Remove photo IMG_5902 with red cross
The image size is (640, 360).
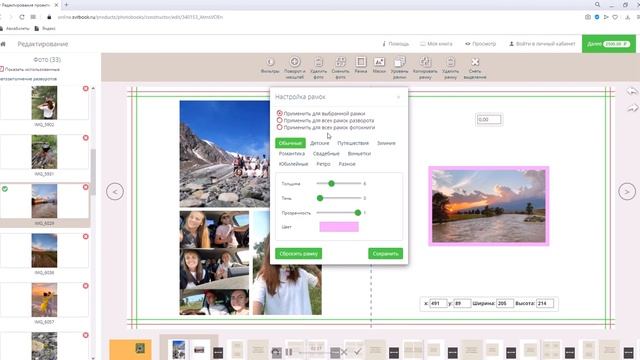(x=86, y=89)
